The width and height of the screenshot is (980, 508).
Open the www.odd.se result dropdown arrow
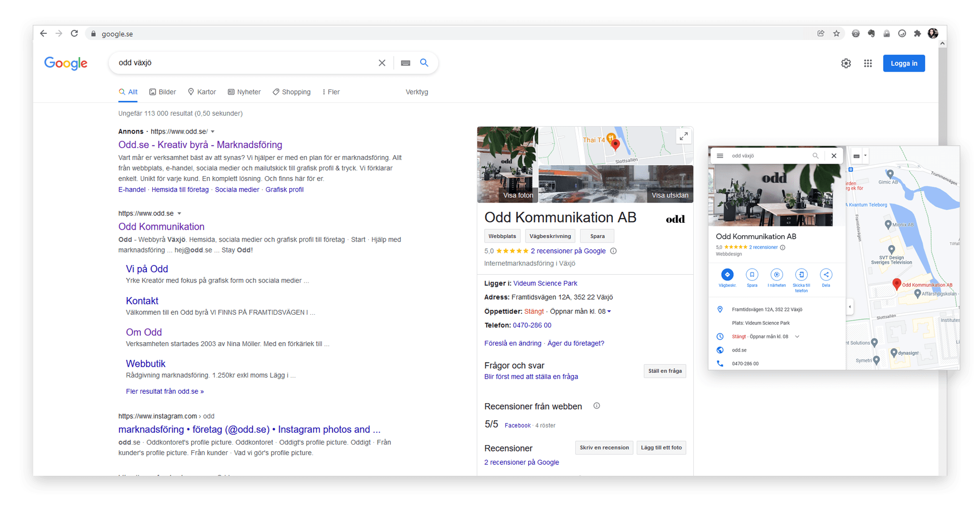click(x=179, y=213)
